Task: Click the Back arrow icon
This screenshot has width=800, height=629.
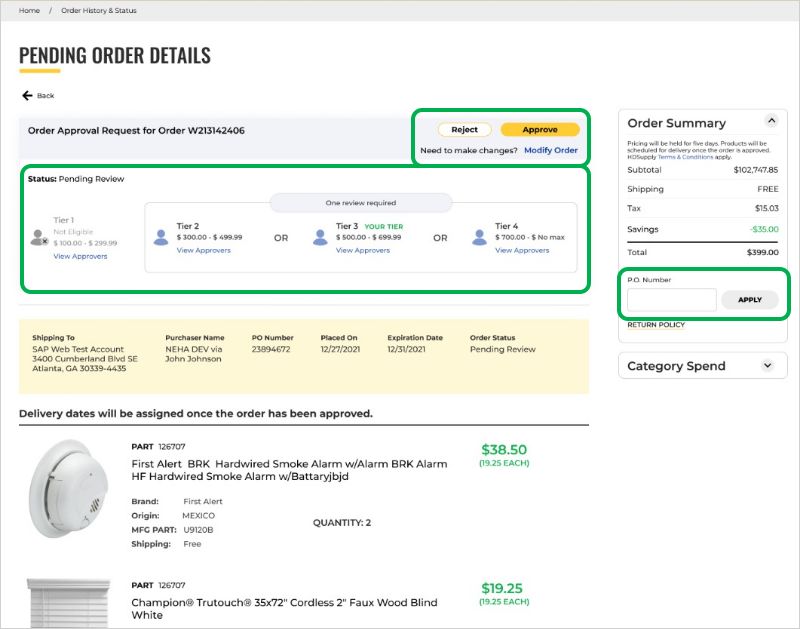Action: pyautogui.click(x=27, y=95)
